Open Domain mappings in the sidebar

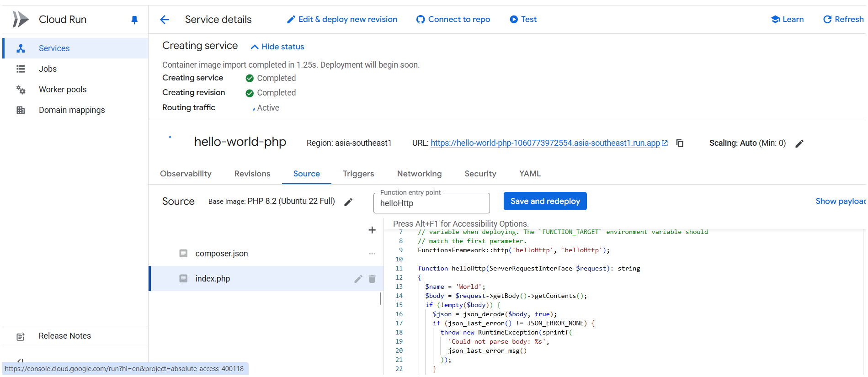click(75, 110)
